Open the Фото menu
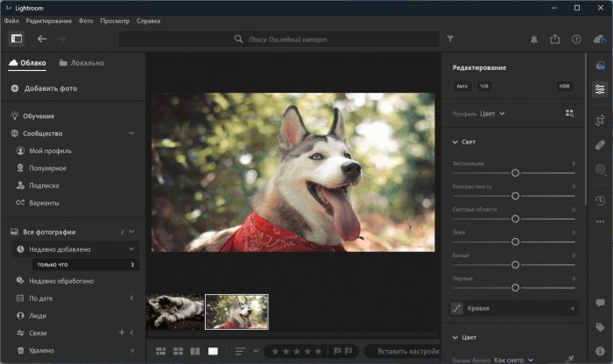The height and width of the screenshot is (364, 613). click(x=86, y=21)
